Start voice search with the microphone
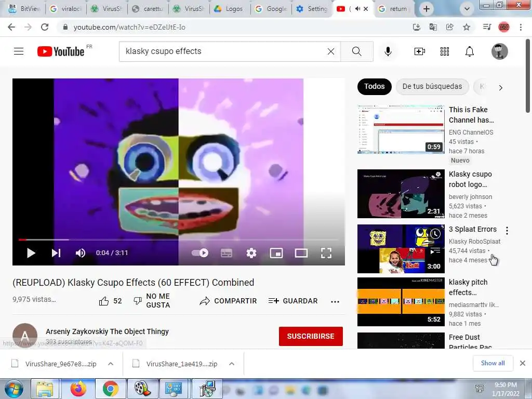This screenshot has height=399, width=532. coord(388,51)
